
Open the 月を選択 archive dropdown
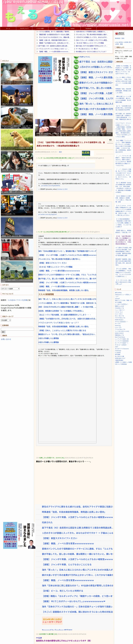click(6, 320)
